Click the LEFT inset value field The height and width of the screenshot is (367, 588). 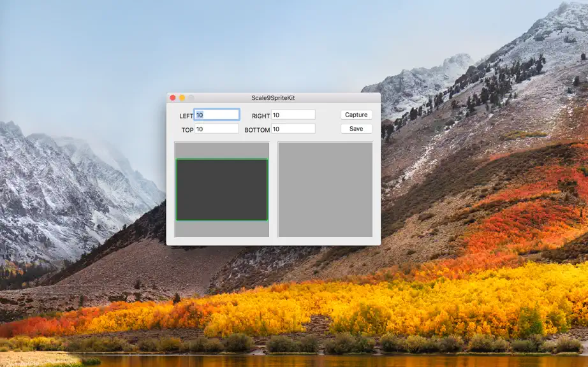click(x=217, y=115)
